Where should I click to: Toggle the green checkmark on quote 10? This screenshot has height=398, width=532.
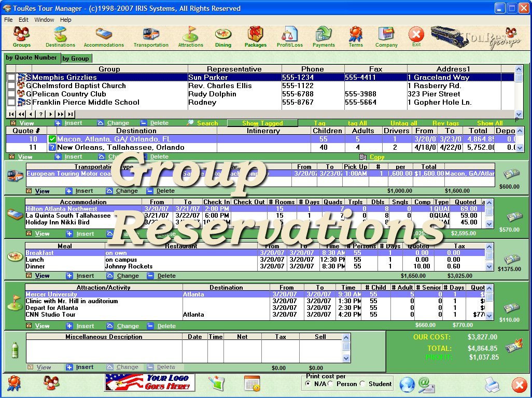pos(52,139)
